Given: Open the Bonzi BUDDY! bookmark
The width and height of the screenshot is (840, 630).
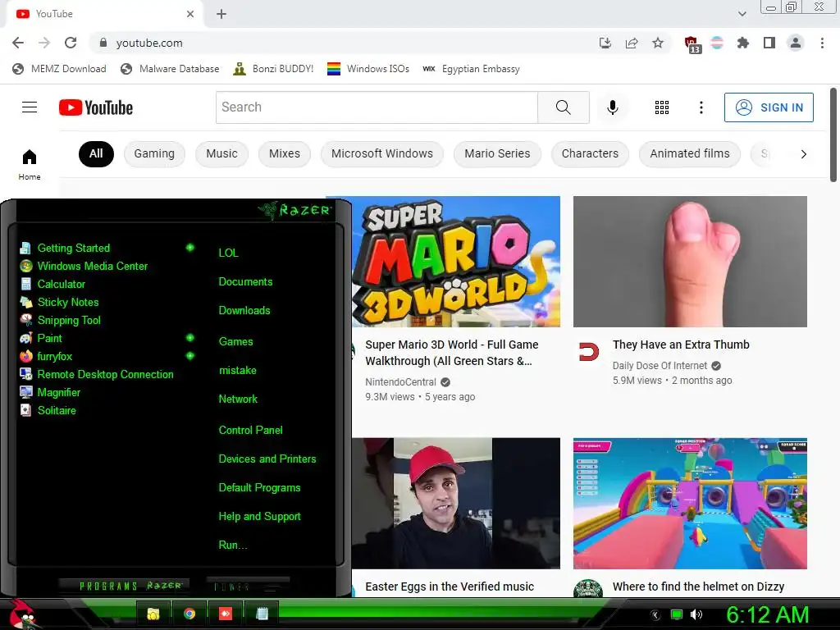Looking at the screenshot, I should 273,69.
